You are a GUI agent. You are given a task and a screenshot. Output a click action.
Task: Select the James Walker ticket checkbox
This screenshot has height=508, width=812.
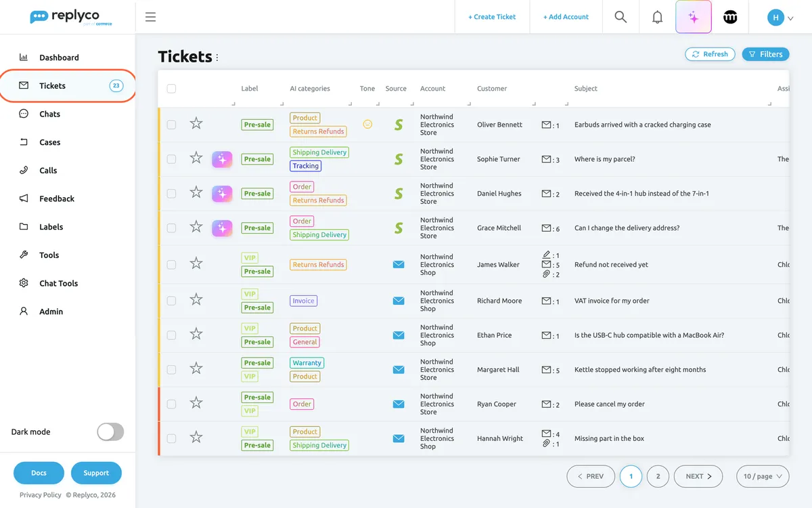(x=171, y=264)
